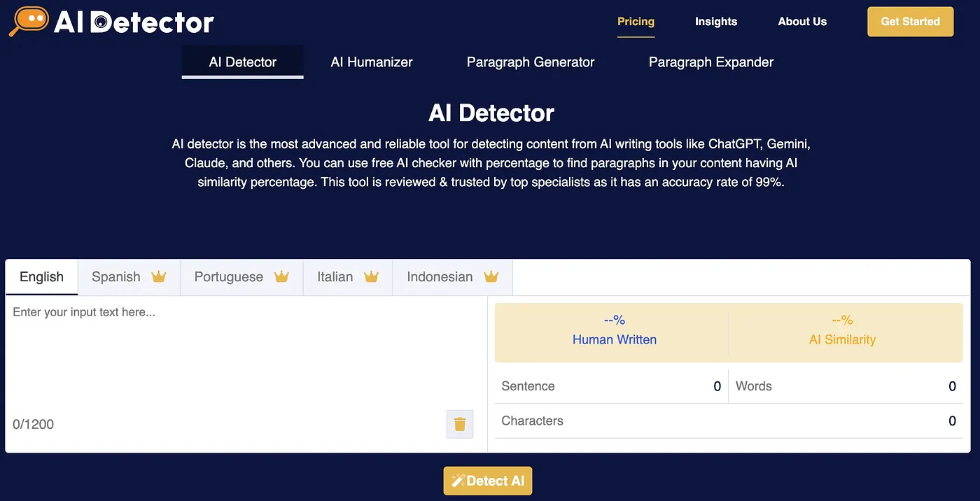Image resolution: width=980 pixels, height=501 pixels.
Task: Click the Words count row
Action: [x=846, y=386]
